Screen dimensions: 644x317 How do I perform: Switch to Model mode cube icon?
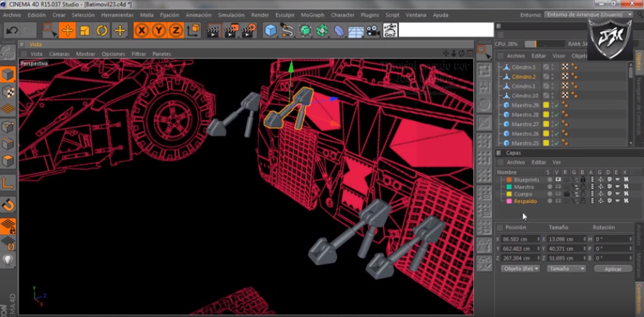8,74
